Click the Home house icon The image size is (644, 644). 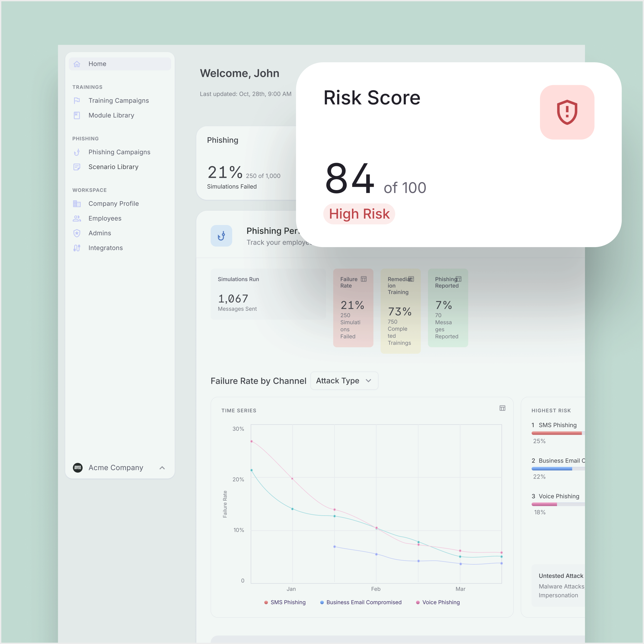[77, 64]
